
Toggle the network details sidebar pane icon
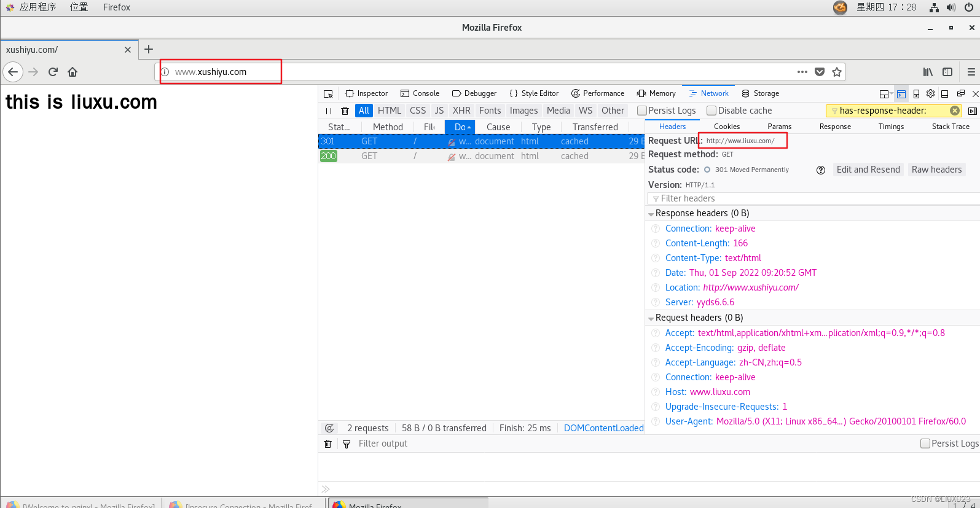[972, 111]
